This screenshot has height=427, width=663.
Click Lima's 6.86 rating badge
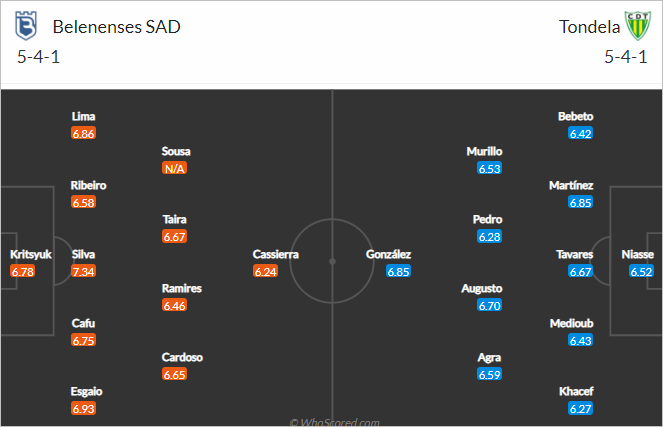point(83,134)
